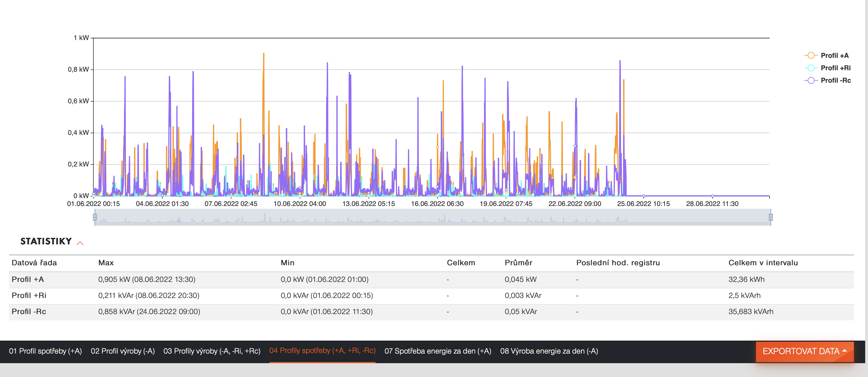Click the Průměr column header
Image resolution: width=868 pixels, height=377 pixels.
(x=518, y=263)
